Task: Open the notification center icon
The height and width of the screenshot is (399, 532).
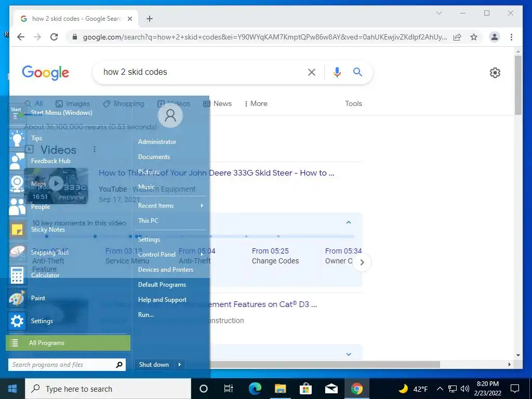Action: click(515, 389)
